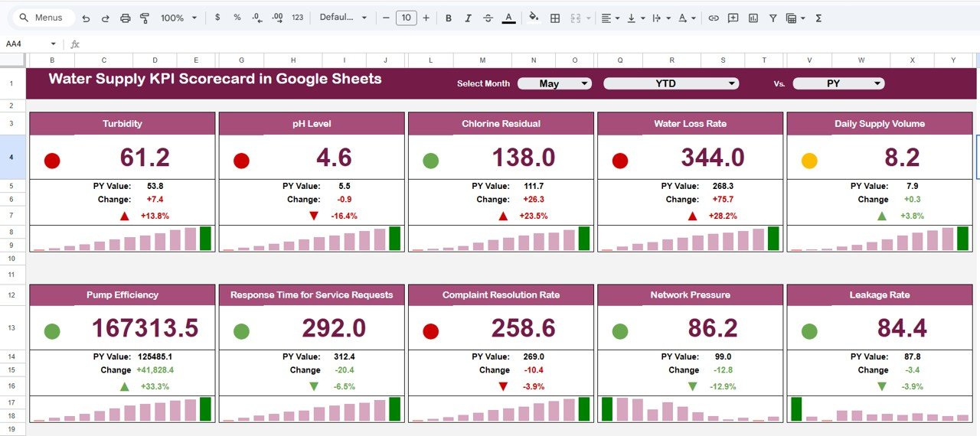The image size is (980, 436).
Task: Click the Undo arrow icon
Action: 86,18
